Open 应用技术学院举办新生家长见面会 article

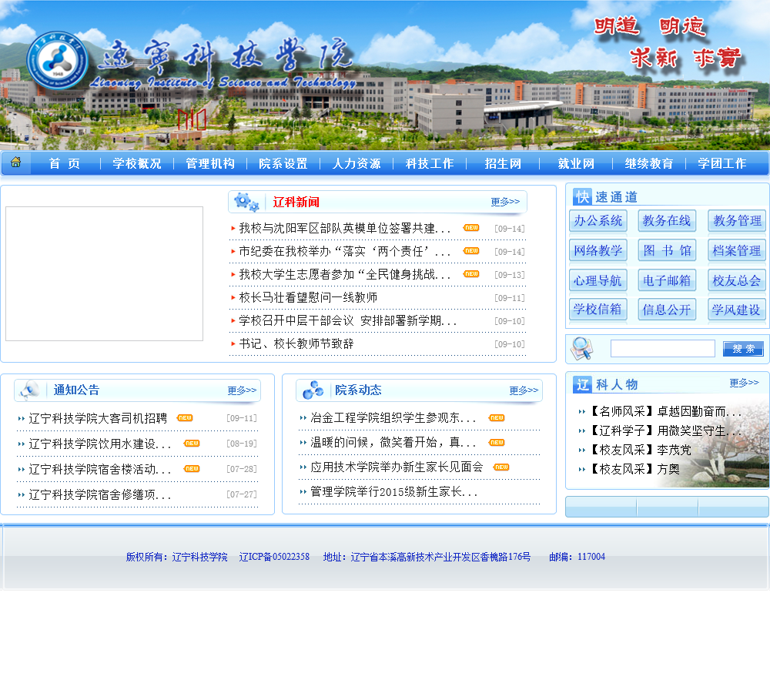click(x=397, y=467)
